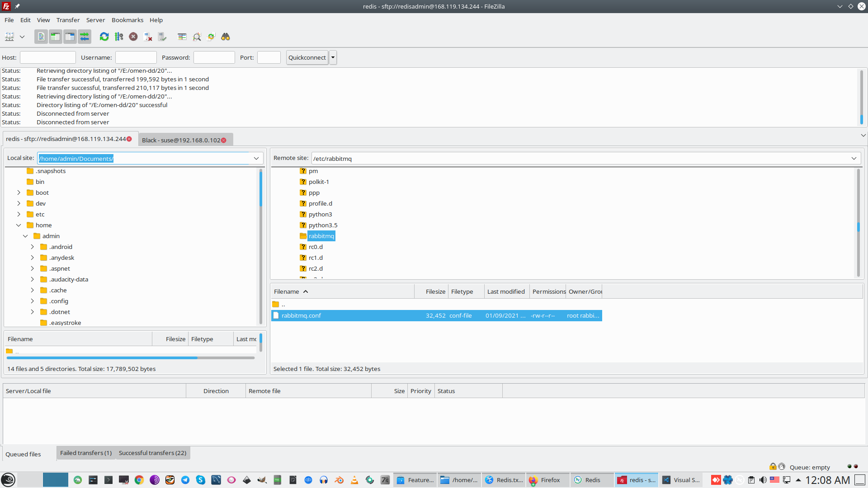Open the Remote site path dropdown

pos(854,158)
